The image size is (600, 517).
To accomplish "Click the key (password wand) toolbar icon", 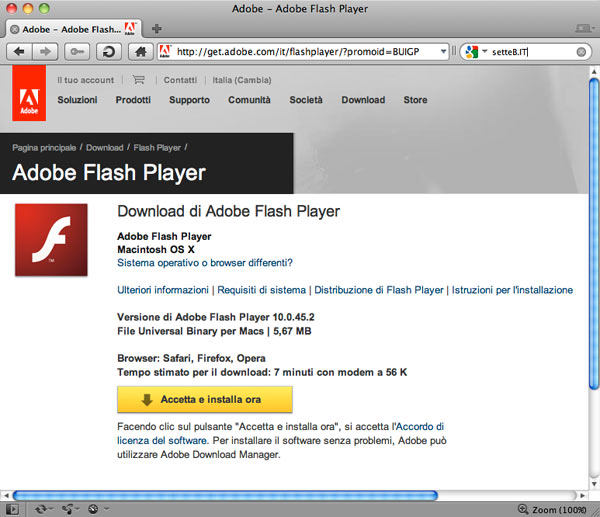I will (x=79, y=51).
